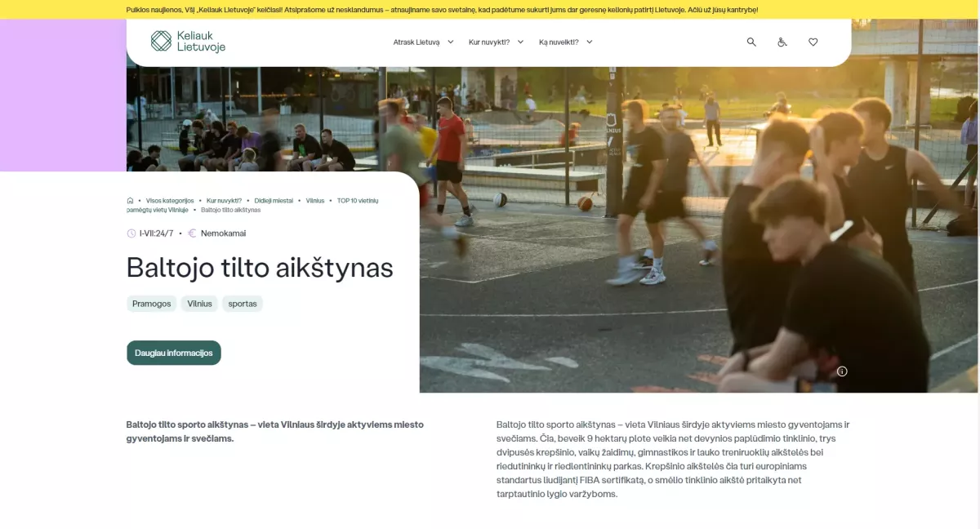The height and width of the screenshot is (529, 980).
Task: Select Ką nuveikti? in navigation
Action: [559, 40]
